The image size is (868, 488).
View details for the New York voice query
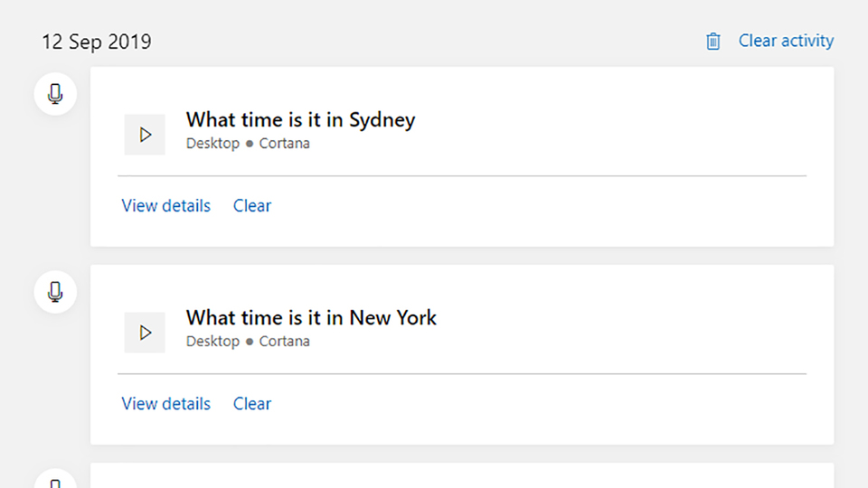[166, 404]
